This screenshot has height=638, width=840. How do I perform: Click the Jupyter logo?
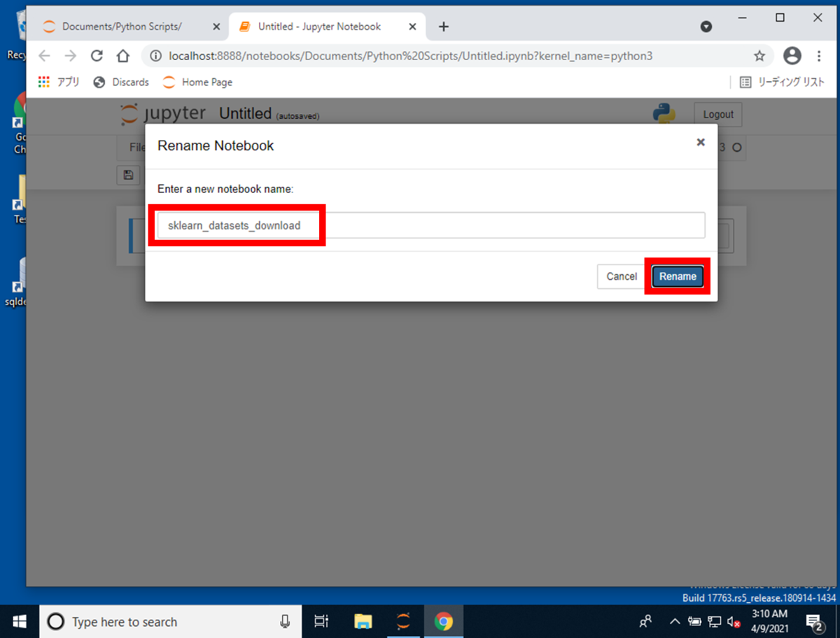click(x=162, y=114)
